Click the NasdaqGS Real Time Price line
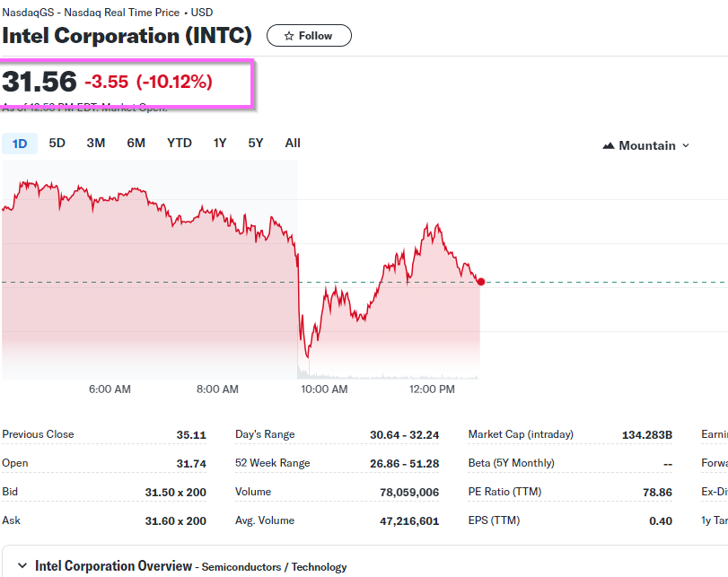The image size is (728, 577). [107, 13]
